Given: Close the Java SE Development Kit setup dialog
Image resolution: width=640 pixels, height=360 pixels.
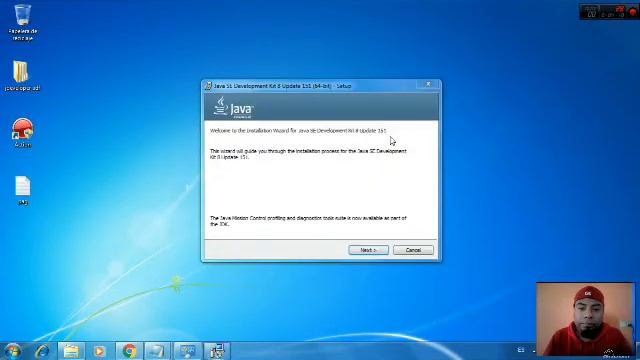Looking at the screenshot, I should pos(428,84).
